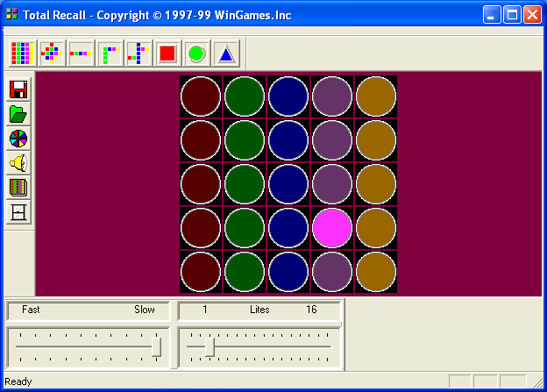Switch lites to red square shape

click(x=167, y=53)
